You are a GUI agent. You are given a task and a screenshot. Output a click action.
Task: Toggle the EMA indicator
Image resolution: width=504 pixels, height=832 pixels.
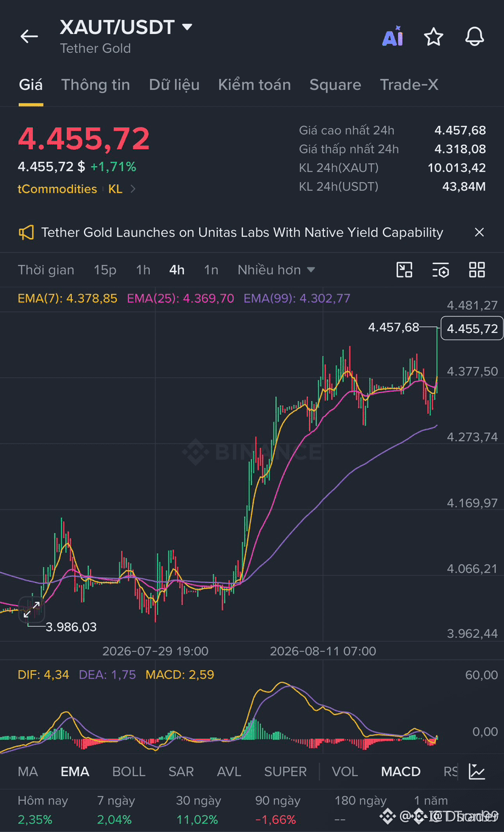(75, 772)
